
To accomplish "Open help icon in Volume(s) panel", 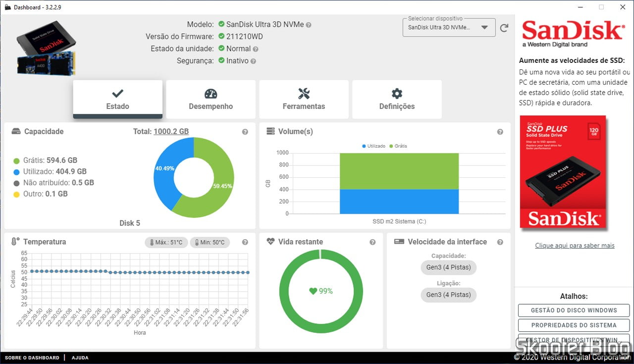I will point(500,132).
